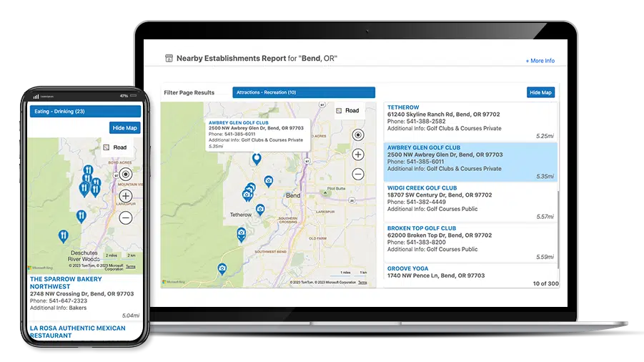Click Microsoft Bing logo on laptop map
The image size is (644, 362).
pos(174,282)
